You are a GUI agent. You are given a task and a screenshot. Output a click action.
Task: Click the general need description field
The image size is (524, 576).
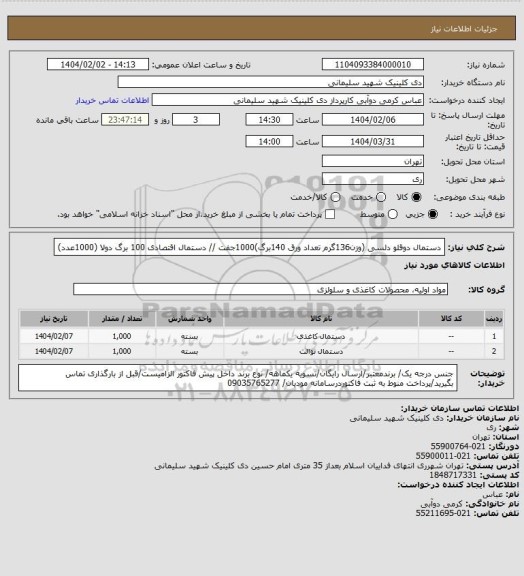[x=249, y=247]
